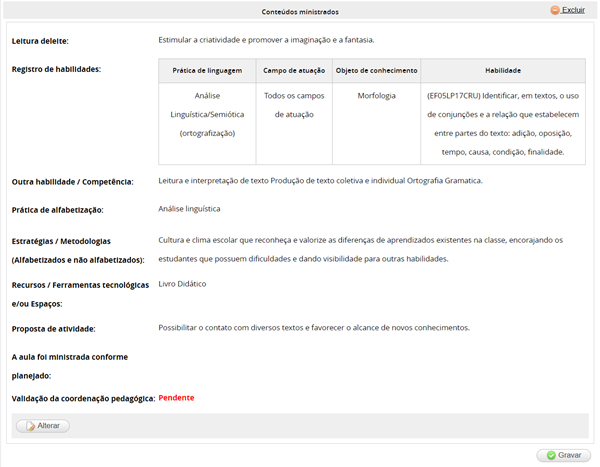Screen dimensions: 600x467
Task: Select the 'Morfologia' table cell
Action: pos(377,124)
